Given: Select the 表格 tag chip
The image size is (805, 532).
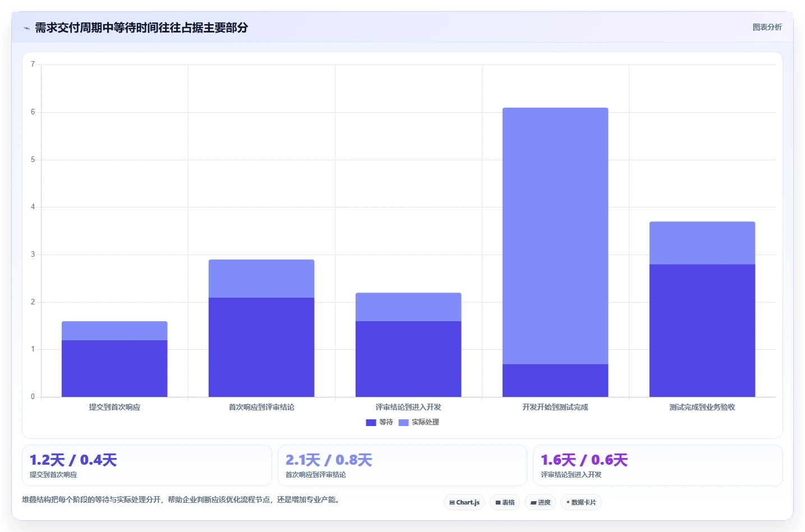Looking at the screenshot, I should coord(505,502).
